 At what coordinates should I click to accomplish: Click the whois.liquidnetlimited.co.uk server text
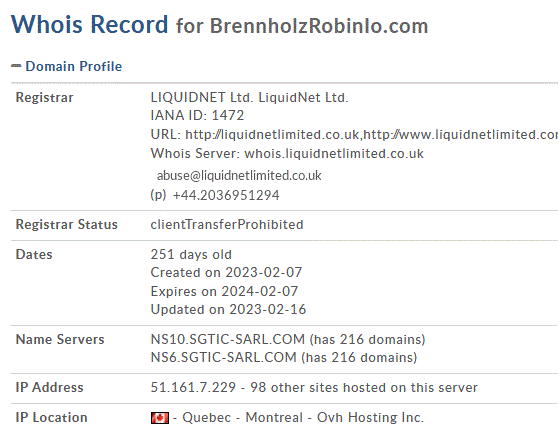pos(334,154)
